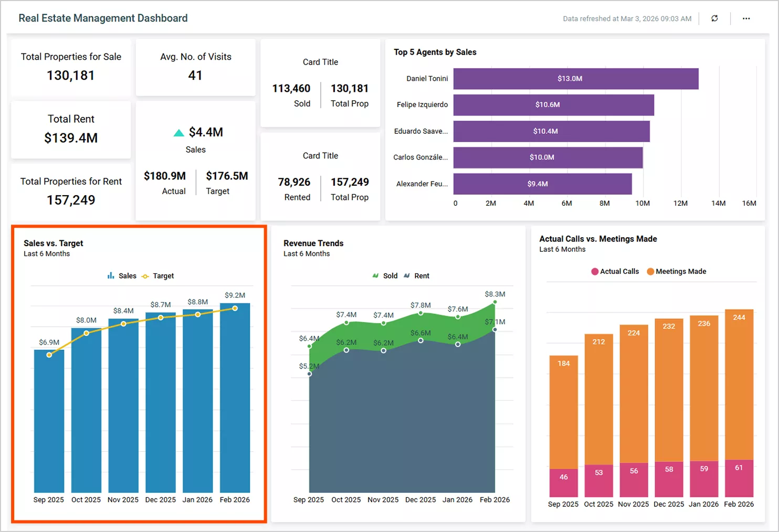Select the Eduardo Saave... $10.4M bar
The height and width of the screenshot is (532, 779).
pyautogui.click(x=552, y=131)
